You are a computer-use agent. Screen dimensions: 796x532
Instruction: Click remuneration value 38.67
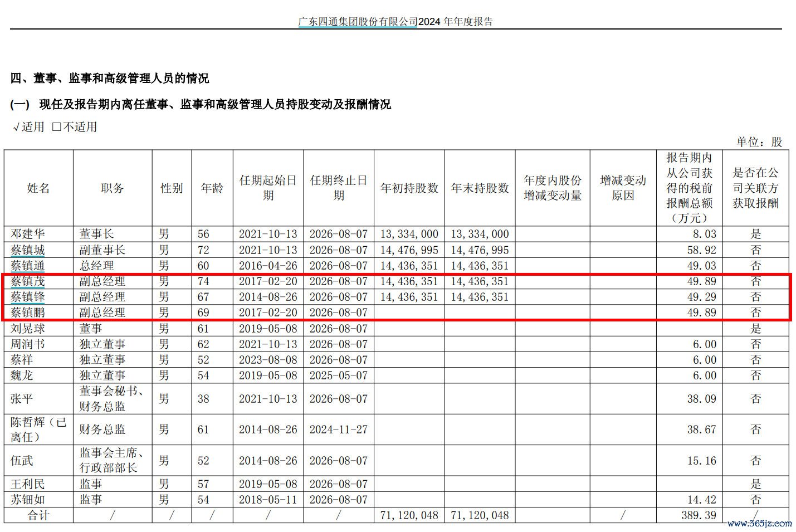(702, 429)
